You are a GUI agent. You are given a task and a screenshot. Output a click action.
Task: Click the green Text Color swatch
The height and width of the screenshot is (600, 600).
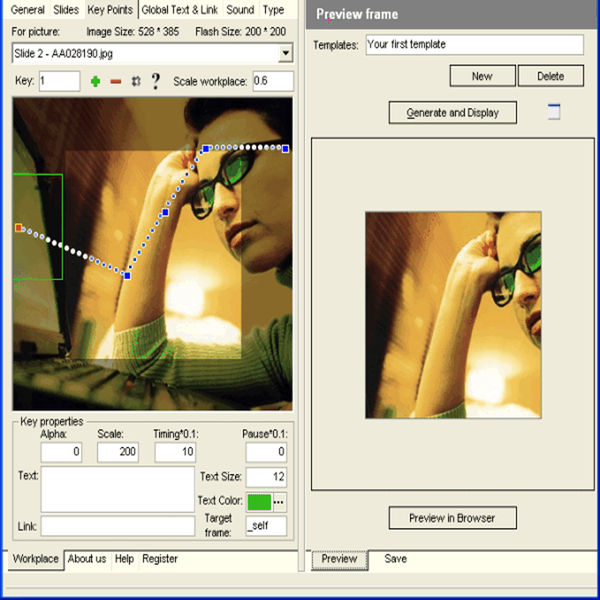tap(259, 502)
